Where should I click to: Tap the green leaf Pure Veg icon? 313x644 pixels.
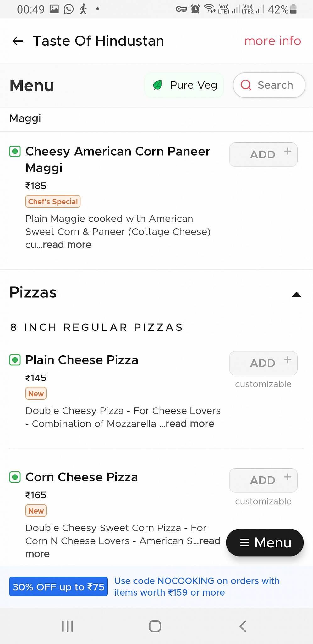click(157, 85)
